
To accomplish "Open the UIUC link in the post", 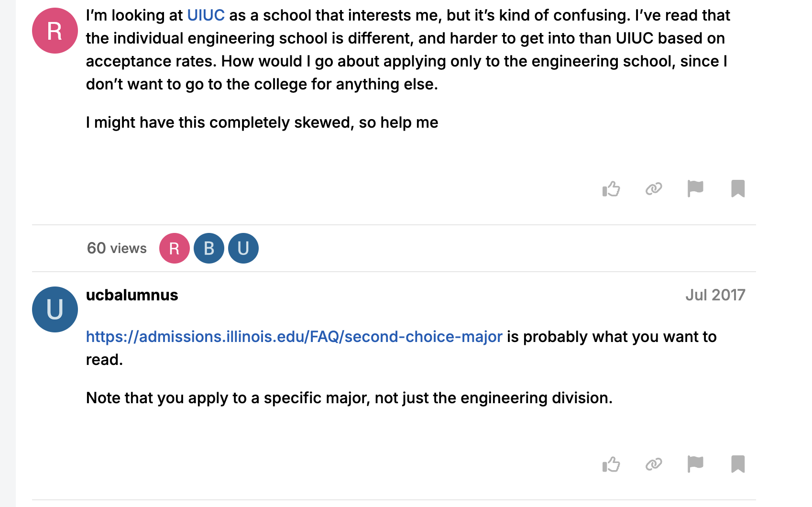I will 206,15.
